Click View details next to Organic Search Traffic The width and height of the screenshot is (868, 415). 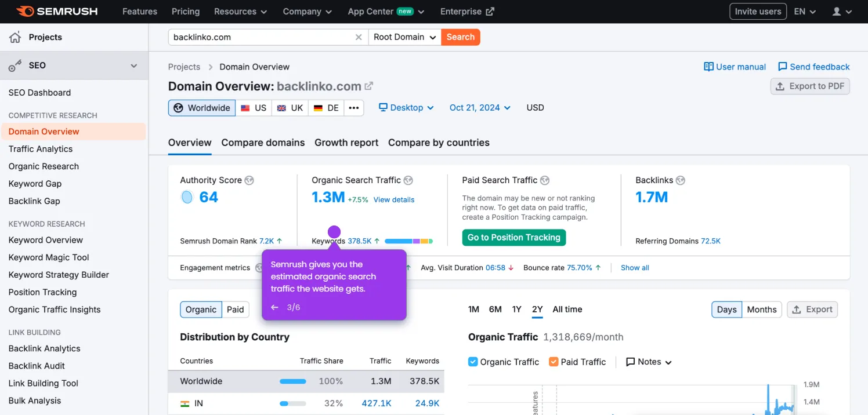coord(394,199)
